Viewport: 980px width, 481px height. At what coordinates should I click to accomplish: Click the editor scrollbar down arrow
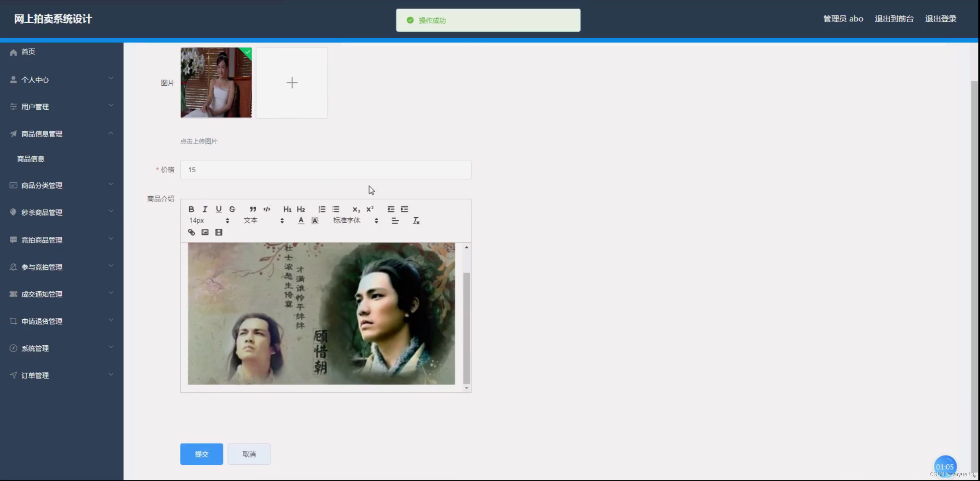[x=466, y=388]
